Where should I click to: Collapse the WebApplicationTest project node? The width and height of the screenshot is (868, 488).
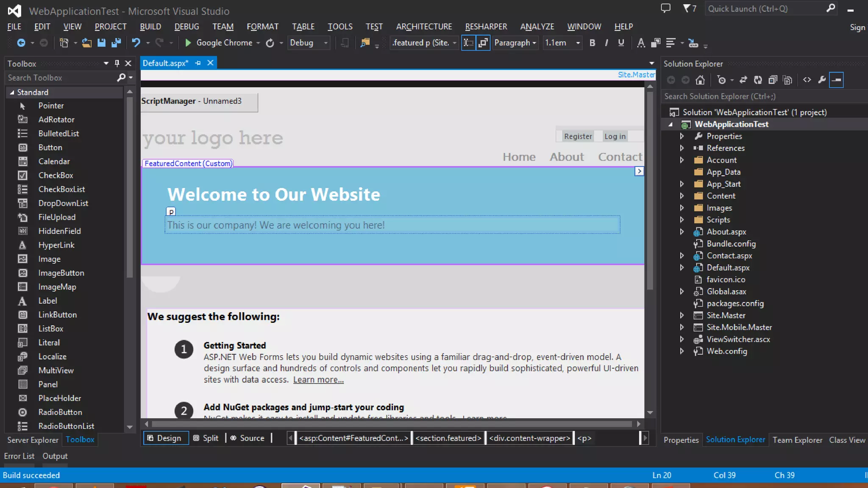click(670, 124)
